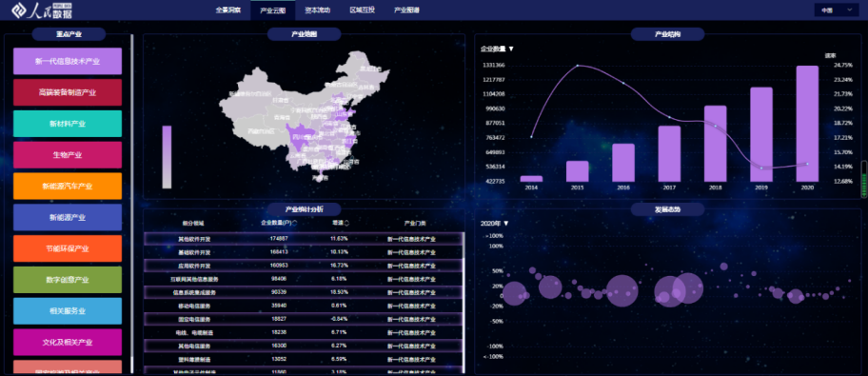868x376 pixels.
Task: Select the 应用软件开发 table row
Action: coord(304,266)
